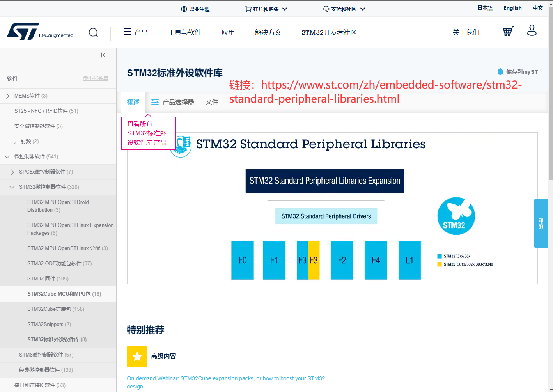Viewport: 553px width, 392px height.
Task: Click the ST life.augmented logo
Action: coord(40,32)
